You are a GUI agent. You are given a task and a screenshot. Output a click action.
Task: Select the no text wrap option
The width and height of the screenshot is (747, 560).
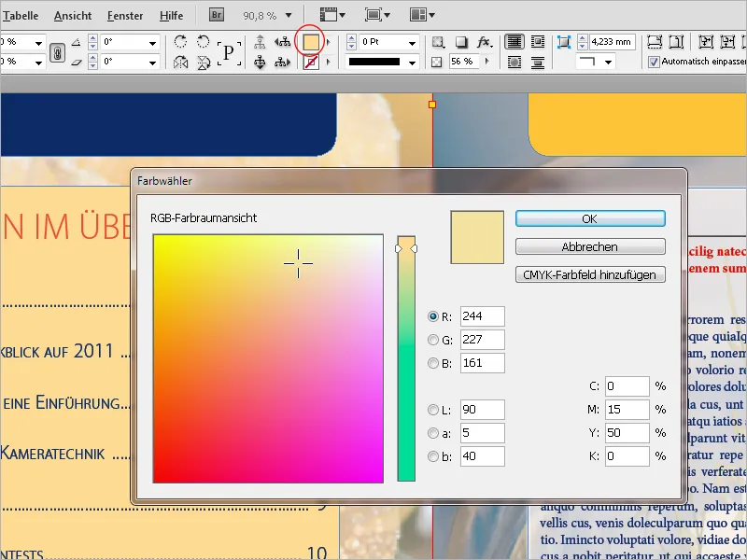click(514, 42)
